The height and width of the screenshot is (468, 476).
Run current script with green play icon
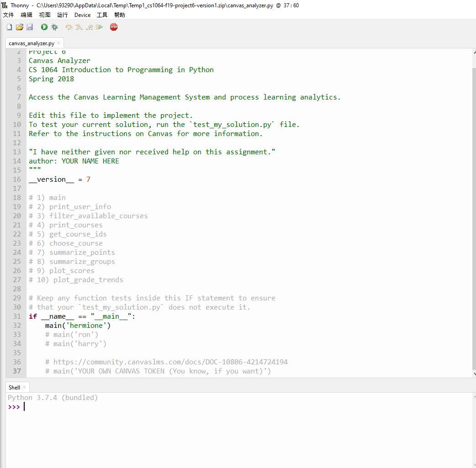coord(44,27)
